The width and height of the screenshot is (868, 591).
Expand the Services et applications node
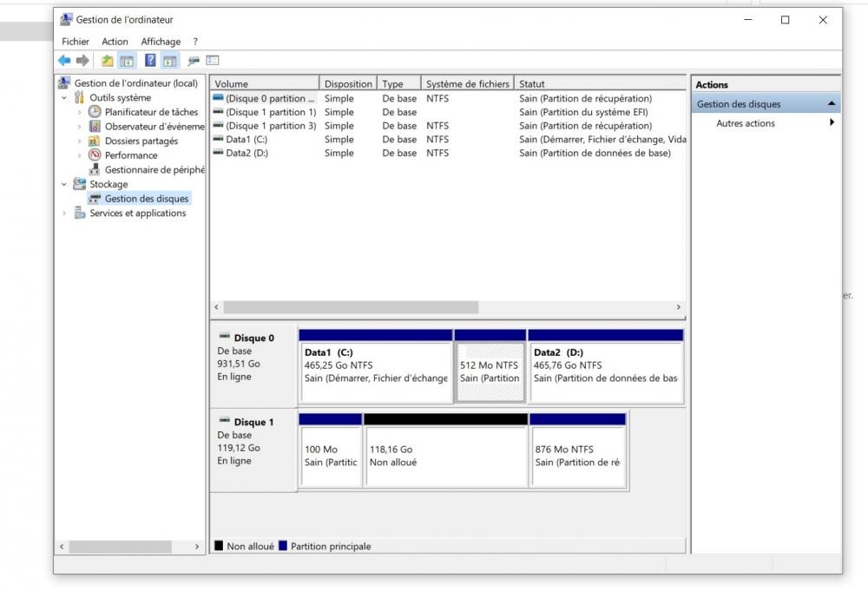coord(62,213)
